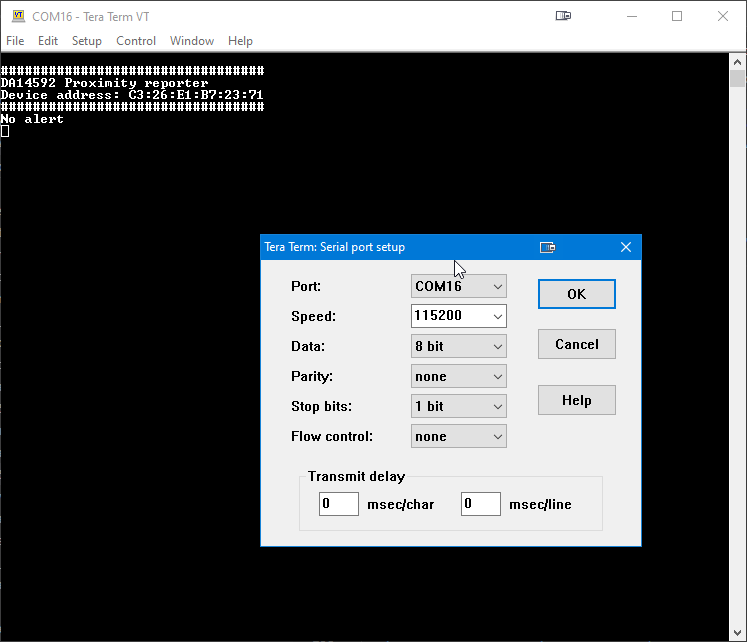This screenshot has width=747, height=642.
Task: Click the scroll down arrow of terminal scrollbar
Action: point(737,633)
